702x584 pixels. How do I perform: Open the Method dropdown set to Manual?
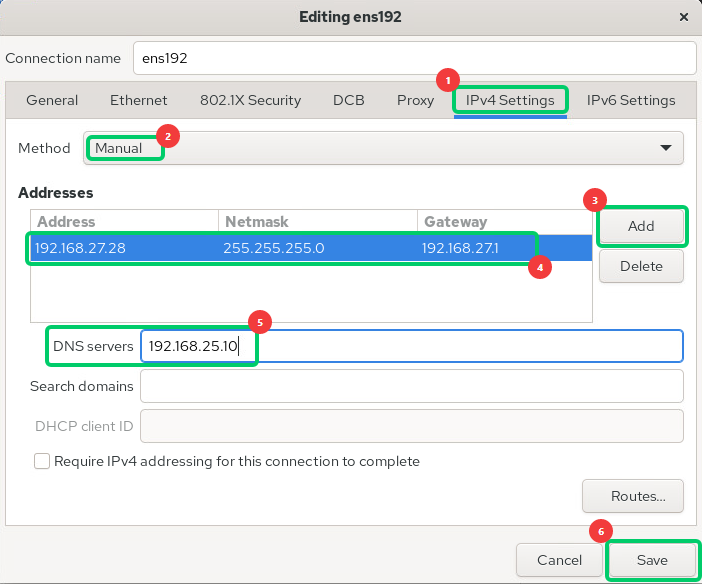[383, 148]
